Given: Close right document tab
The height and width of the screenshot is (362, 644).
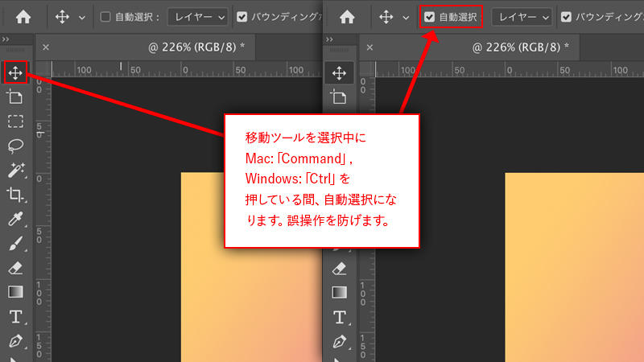Looking at the screenshot, I should point(370,47).
